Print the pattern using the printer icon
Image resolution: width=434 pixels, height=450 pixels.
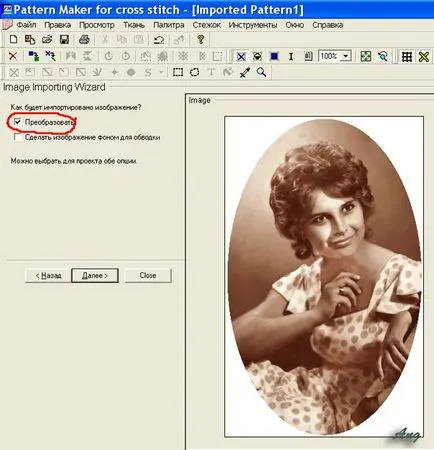[84, 39]
